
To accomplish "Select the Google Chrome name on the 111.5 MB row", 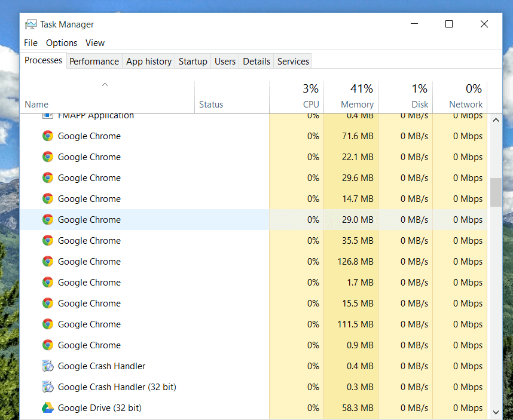I will 89,324.
